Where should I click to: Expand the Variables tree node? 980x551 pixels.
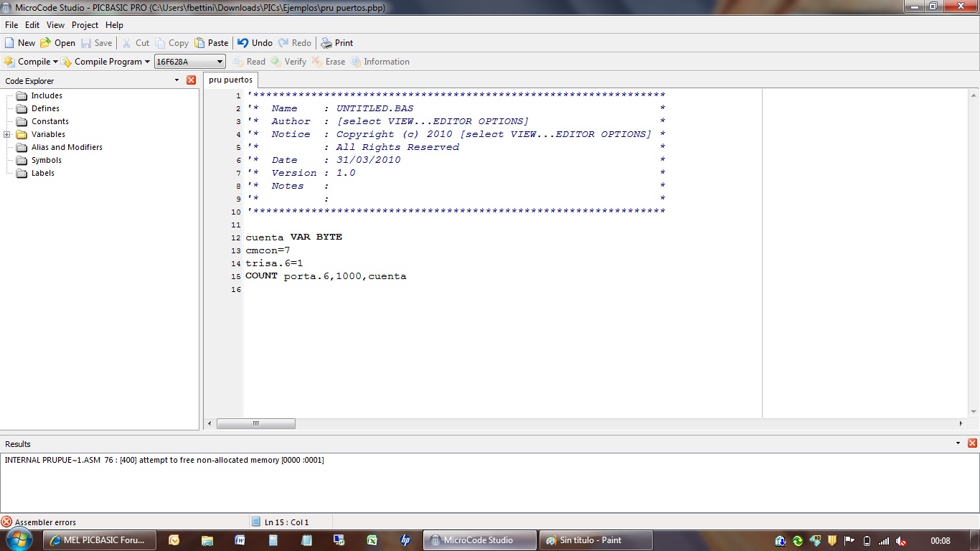tap(7, 134)
